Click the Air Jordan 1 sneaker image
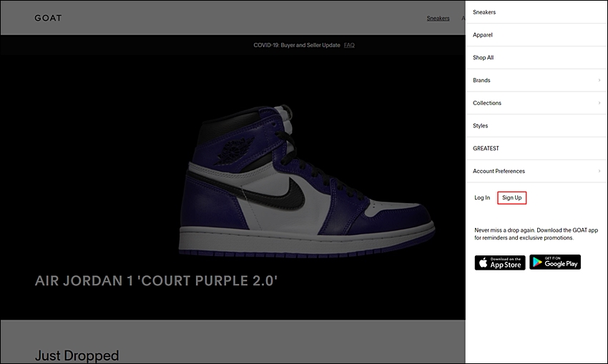The image size is (608, 364). (306, 180)
